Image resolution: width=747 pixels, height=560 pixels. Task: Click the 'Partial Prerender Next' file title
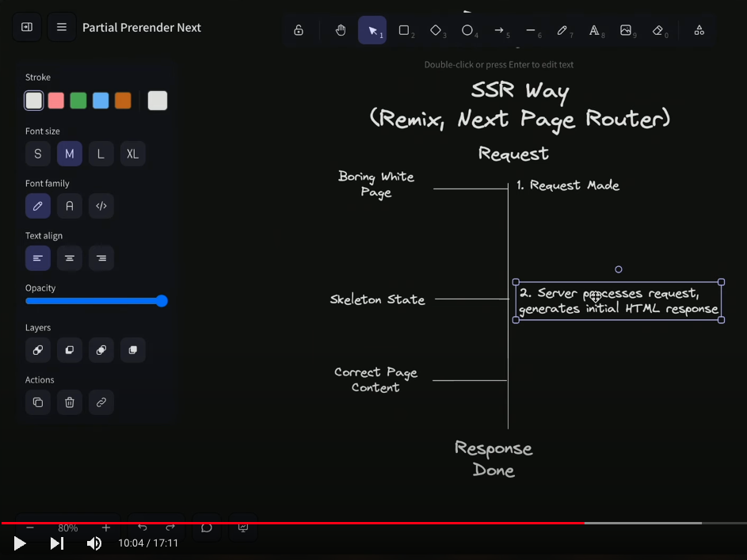point(142,28)
